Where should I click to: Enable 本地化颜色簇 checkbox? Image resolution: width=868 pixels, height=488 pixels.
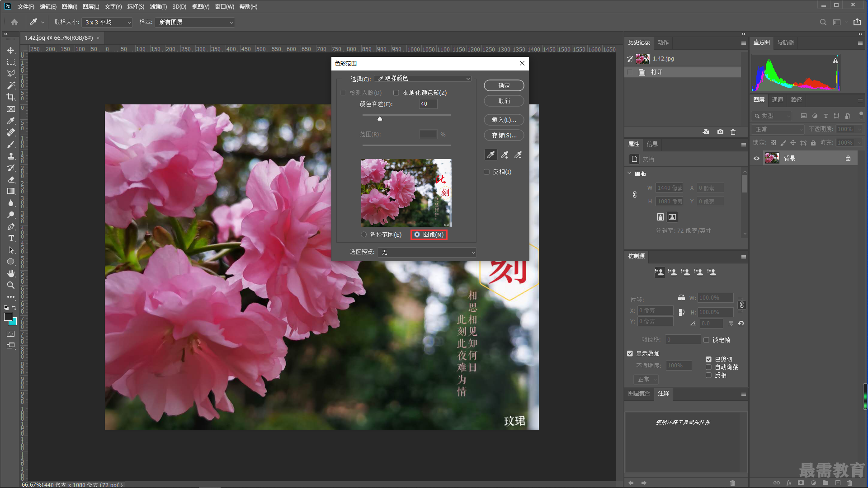[x=396, y=93]
